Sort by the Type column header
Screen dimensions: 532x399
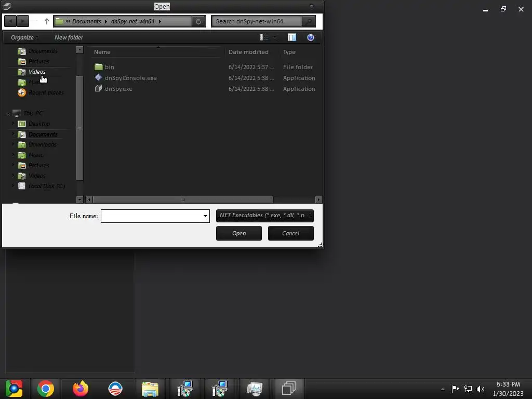pos(289,52)
